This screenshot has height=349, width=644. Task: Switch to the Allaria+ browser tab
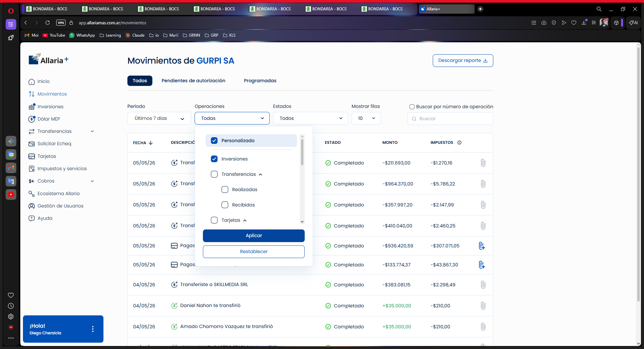click(x=446, y=9)
